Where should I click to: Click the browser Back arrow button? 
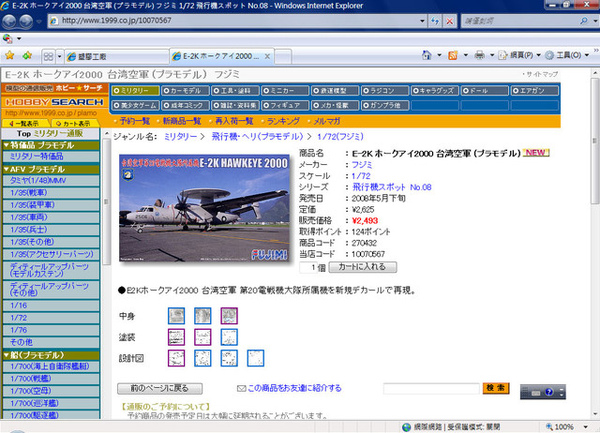tap(10, 21)
